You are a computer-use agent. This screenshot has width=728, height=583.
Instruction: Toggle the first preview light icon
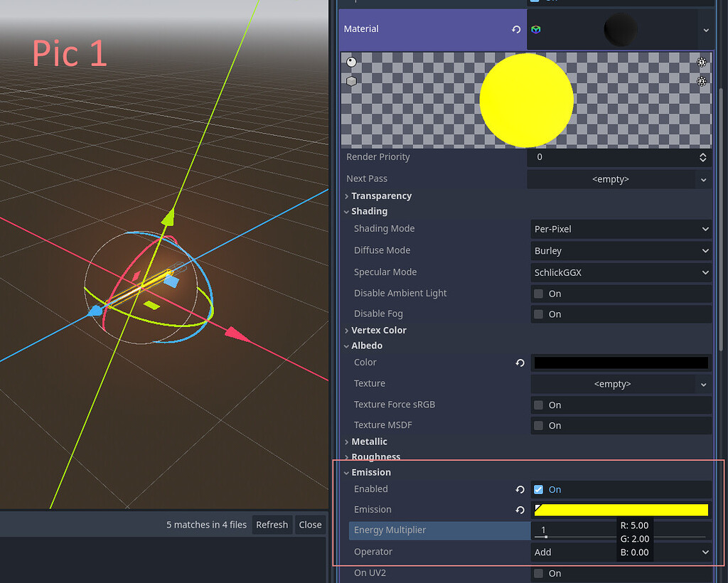(702, 62)
